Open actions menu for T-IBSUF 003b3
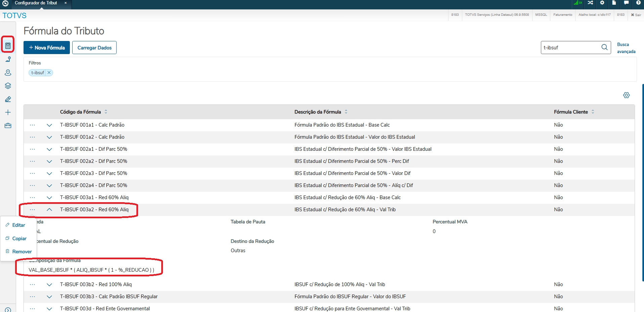This screenshot has height=312, width=644. click(32, 297)
